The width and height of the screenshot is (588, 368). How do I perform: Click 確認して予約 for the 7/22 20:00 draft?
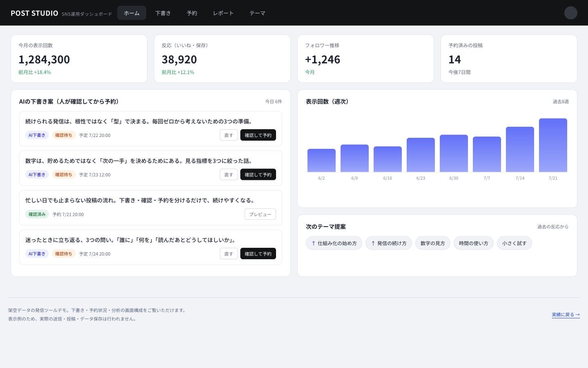coord(258,135)
